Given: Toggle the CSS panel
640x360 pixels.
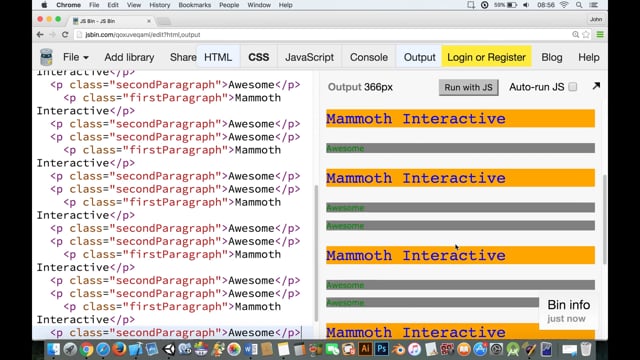Looking at the screenshot, I should [x=259, y=57].
